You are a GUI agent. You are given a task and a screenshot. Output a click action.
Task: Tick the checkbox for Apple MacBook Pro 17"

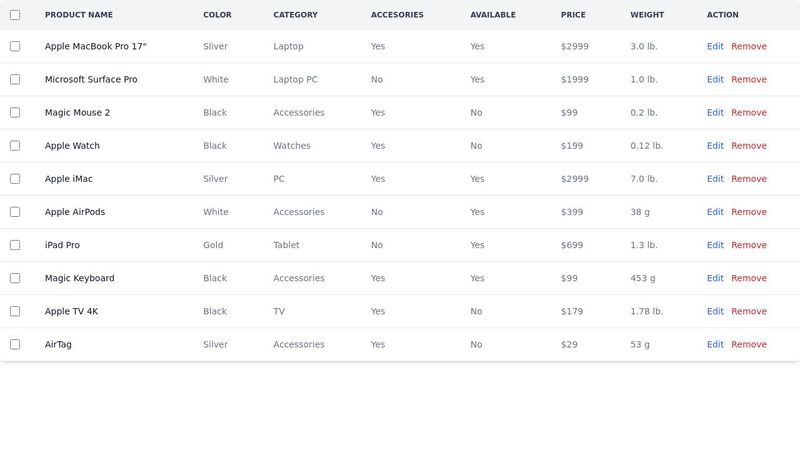click(15, 46)
